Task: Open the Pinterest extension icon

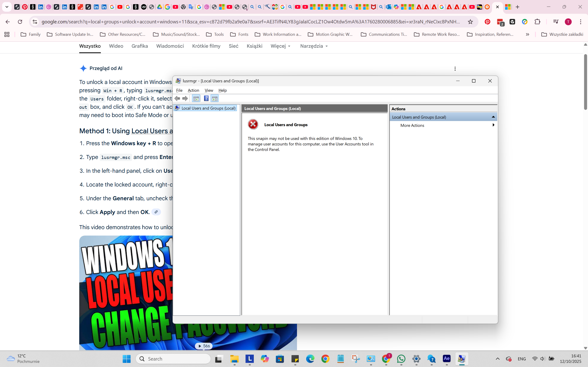Action: (487, 22)
